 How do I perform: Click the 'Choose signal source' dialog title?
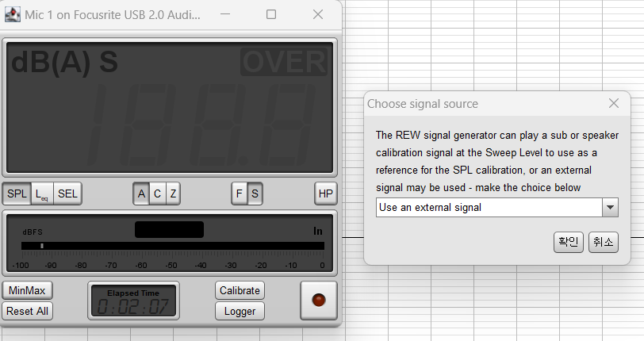[x=423, y=104]
